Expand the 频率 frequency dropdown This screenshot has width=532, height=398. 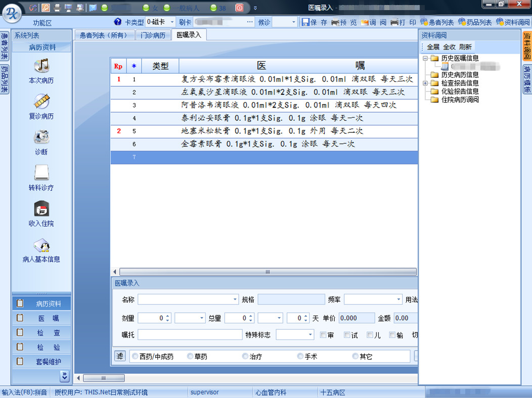[398, 300]
